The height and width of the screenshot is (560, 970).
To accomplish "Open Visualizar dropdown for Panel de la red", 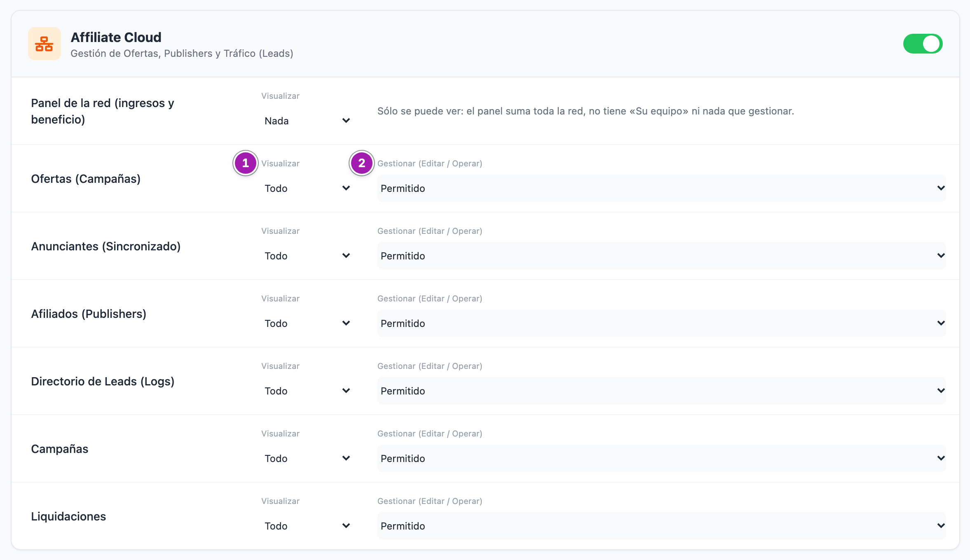I will point(307,121).
